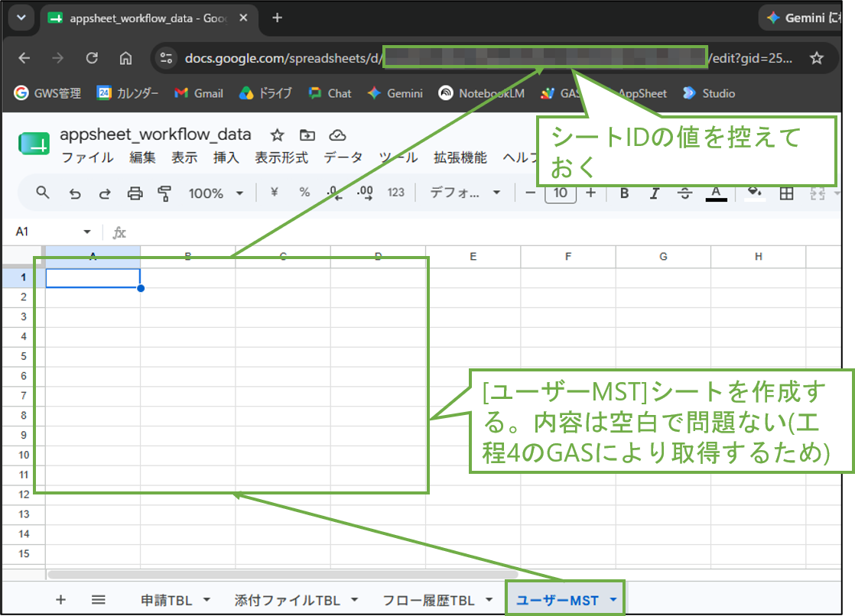
Task: Open the Gemini bookmark
Action: (395, 93)
